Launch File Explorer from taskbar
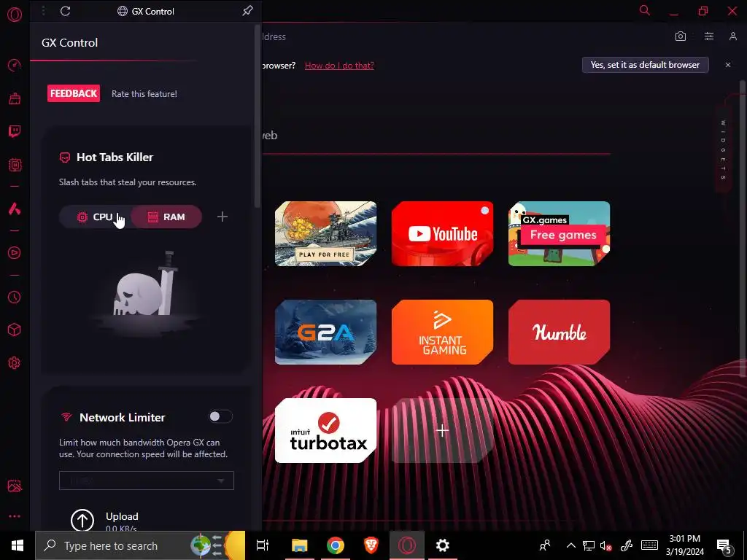The height and width of the screenshot is (560, 747). tap(300, 545)
